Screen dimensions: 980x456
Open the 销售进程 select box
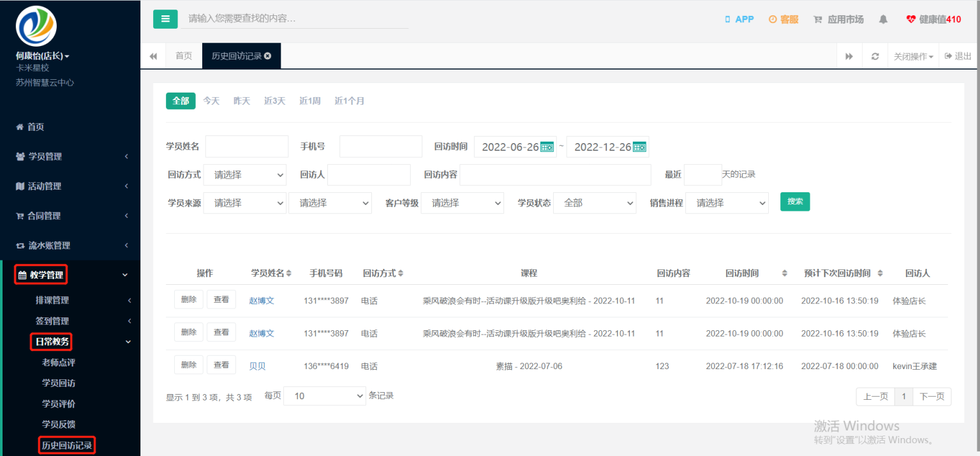(x=727, y=203)
